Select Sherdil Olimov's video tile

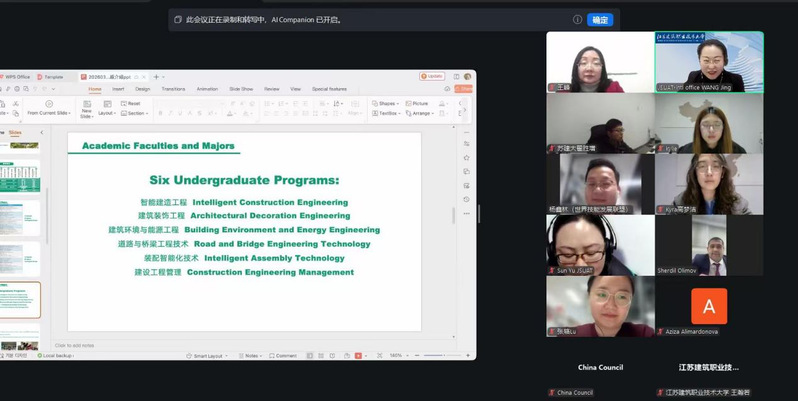coord(709,245)
